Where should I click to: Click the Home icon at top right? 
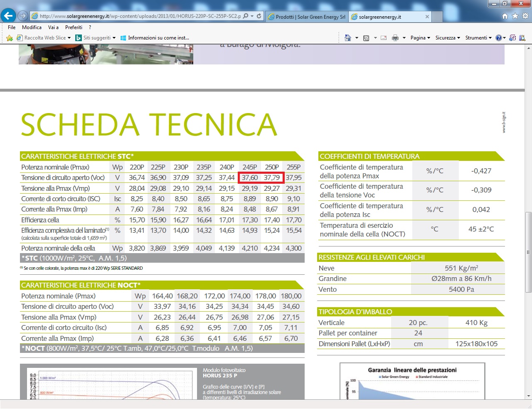click(x=505, y=16)
